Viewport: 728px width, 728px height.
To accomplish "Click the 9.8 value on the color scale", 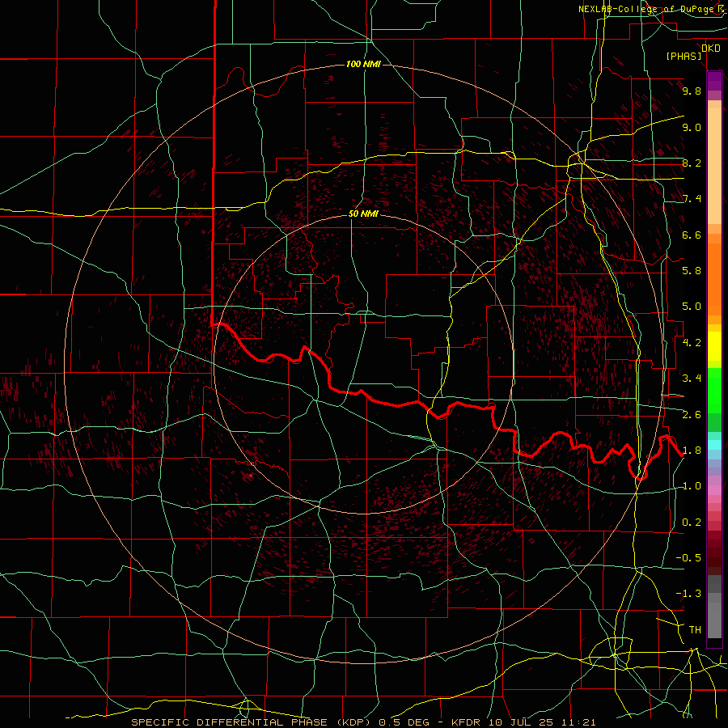I will 692,91.
